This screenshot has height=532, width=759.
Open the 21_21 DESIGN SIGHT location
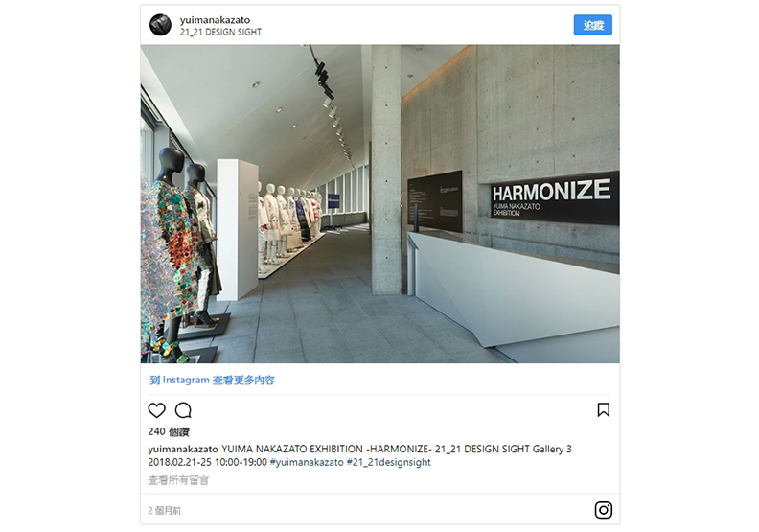click(x=220, y=32)
